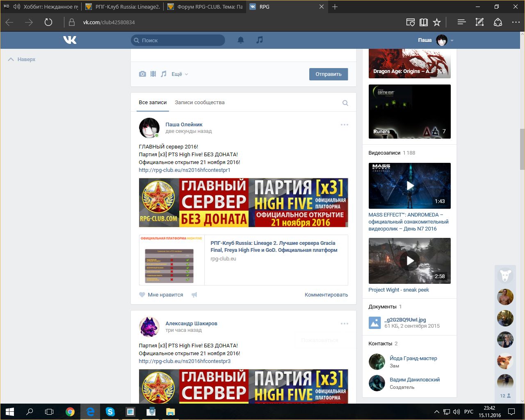Image resolution: width=525 pixels, height=420 pixels.
Task: Open Edge reading view icon
Action: (424, 22)
